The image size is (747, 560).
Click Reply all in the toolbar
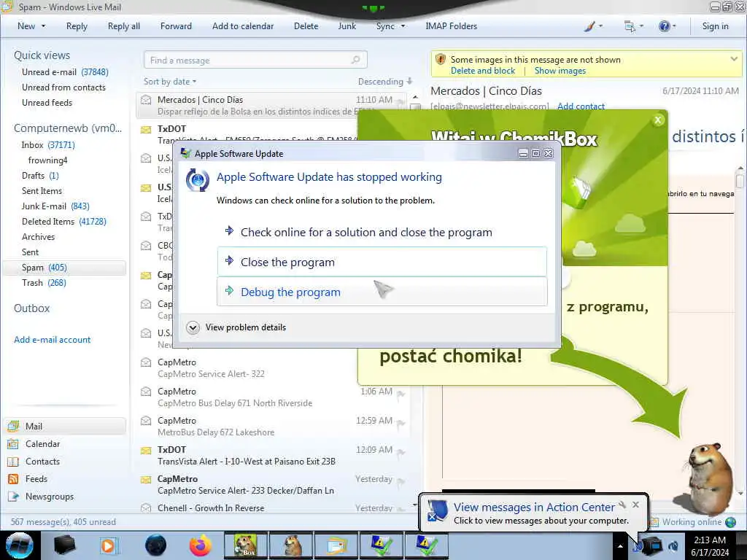[x=124, y=27]
